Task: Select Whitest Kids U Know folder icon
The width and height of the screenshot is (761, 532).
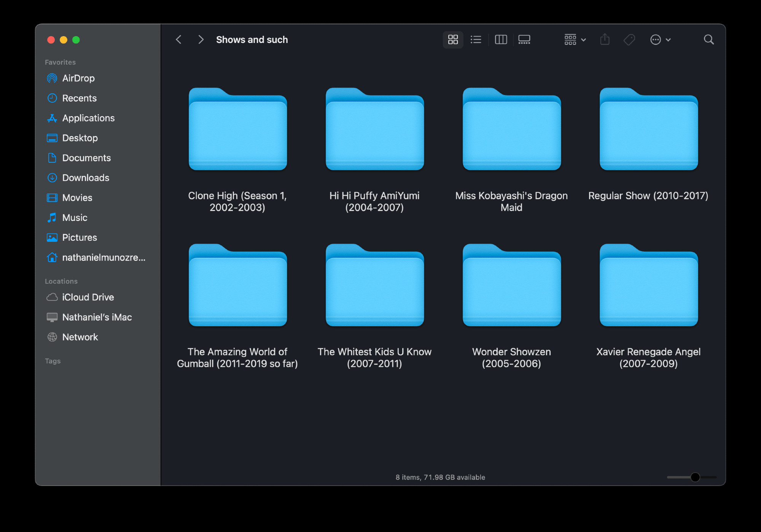Action: click(x=375, y=285)
